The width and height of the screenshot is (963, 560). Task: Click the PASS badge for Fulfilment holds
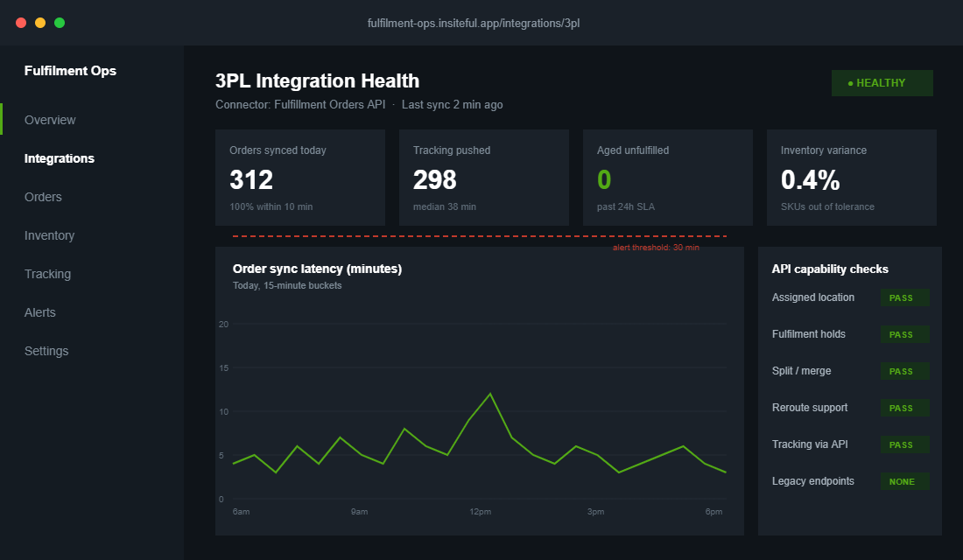coord(904,334)
